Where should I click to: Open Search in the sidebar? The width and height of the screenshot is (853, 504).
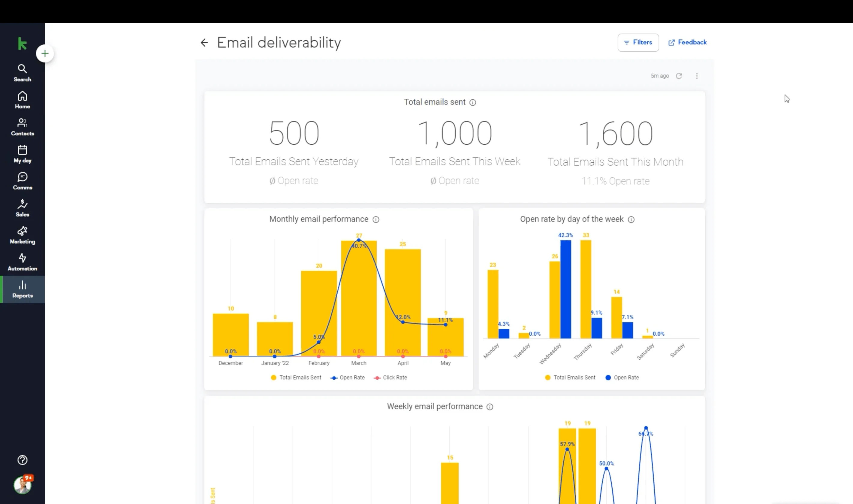(23, 73)
